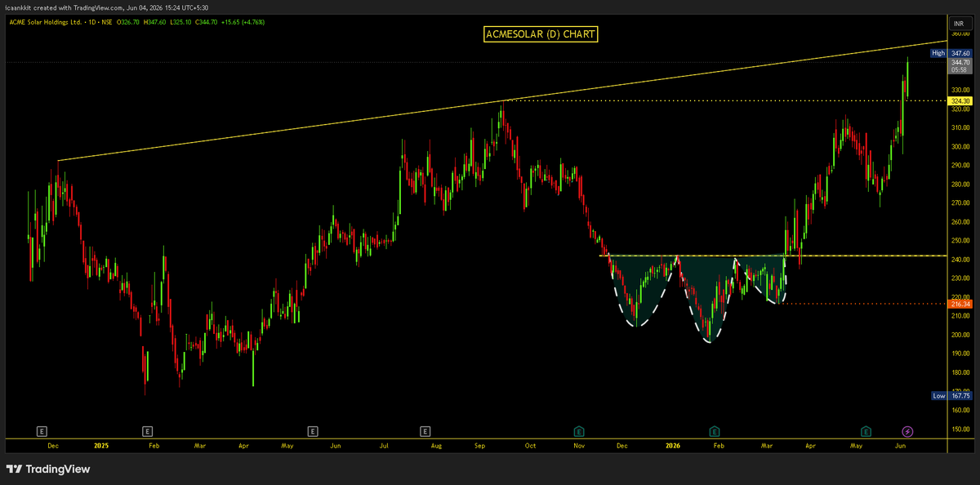Select the ACMESOLAR (D) CHART title box
980x485 pixels.
point(541,34)
